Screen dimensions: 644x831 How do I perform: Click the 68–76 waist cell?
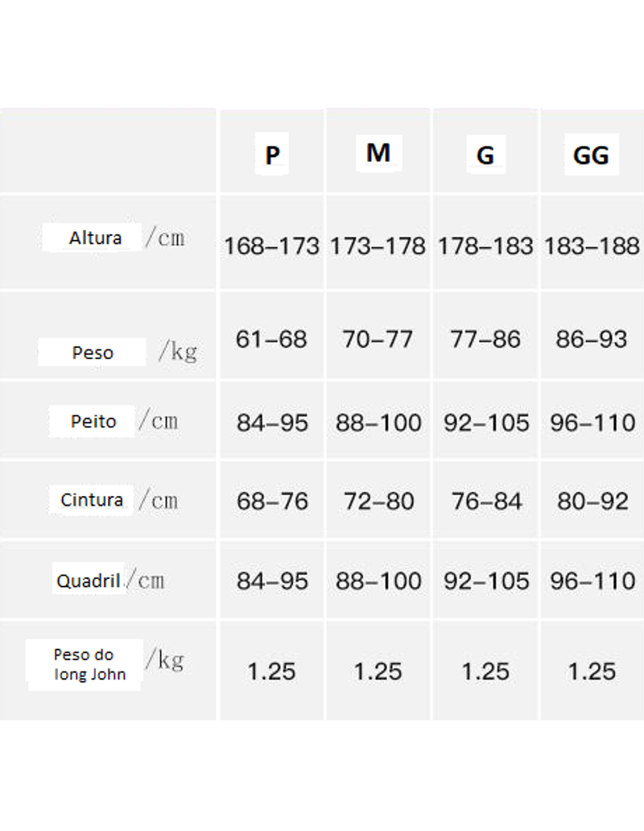(x=272, y=501)
